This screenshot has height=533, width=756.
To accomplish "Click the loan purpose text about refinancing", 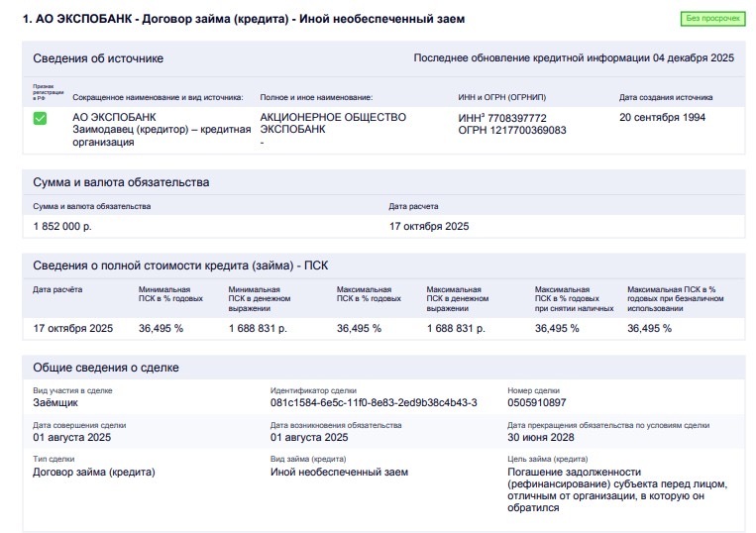I will pos(616,489).
